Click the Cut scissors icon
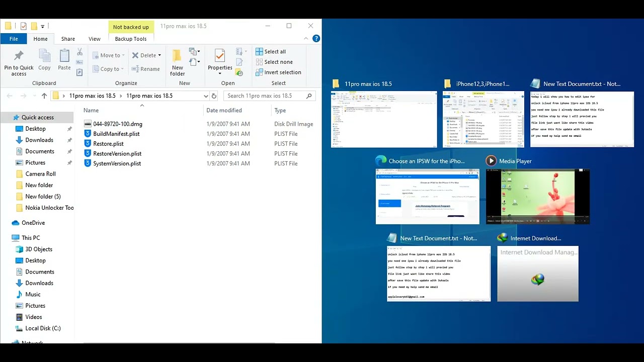Viewport: 644px width, 362px height. tap(79, 52)
